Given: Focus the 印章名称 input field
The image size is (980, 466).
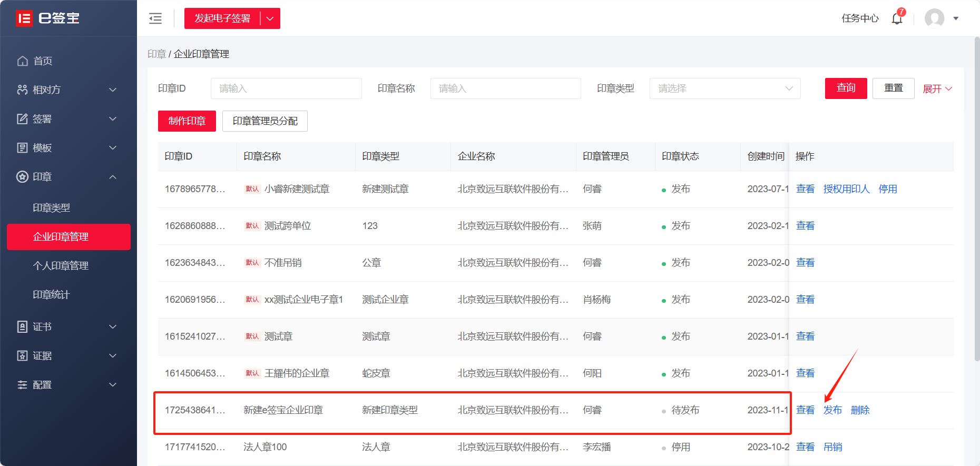Looking at the screenshot, I should point(506,88).
